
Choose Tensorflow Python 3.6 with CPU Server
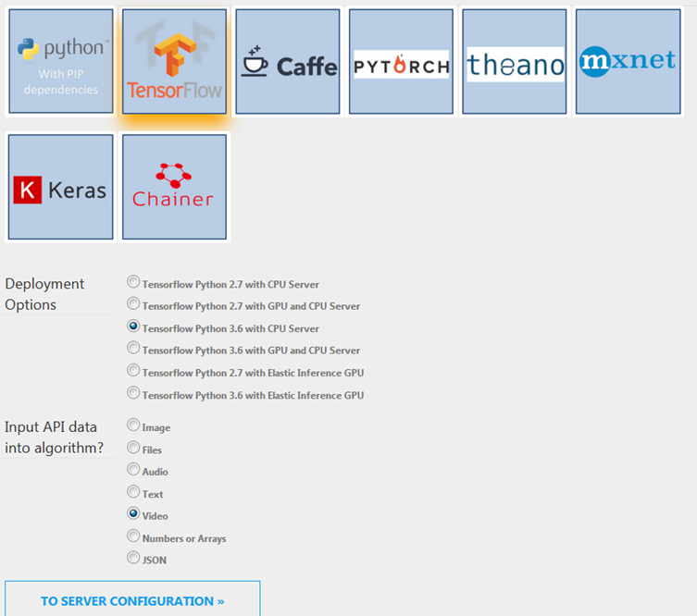(133, 326)
